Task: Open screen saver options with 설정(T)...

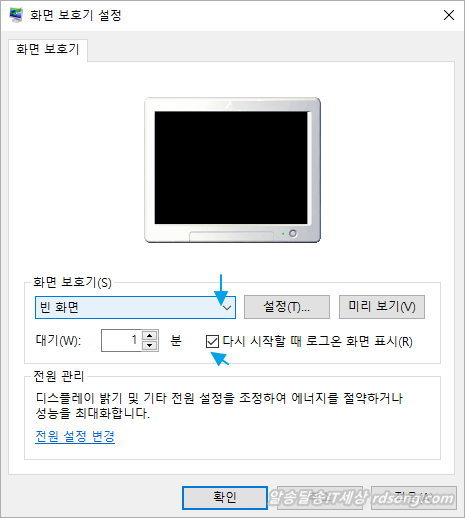Action: click(287, 307)
